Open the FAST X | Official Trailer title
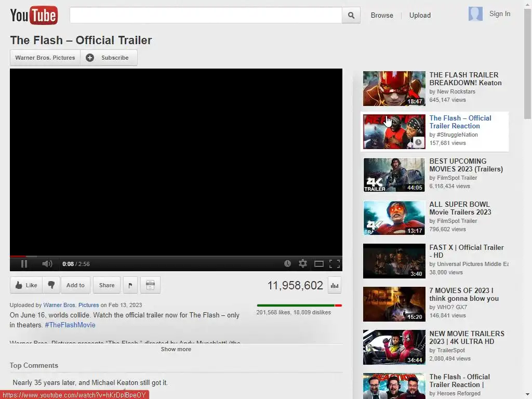532x399 pixels. coord(466,251)
